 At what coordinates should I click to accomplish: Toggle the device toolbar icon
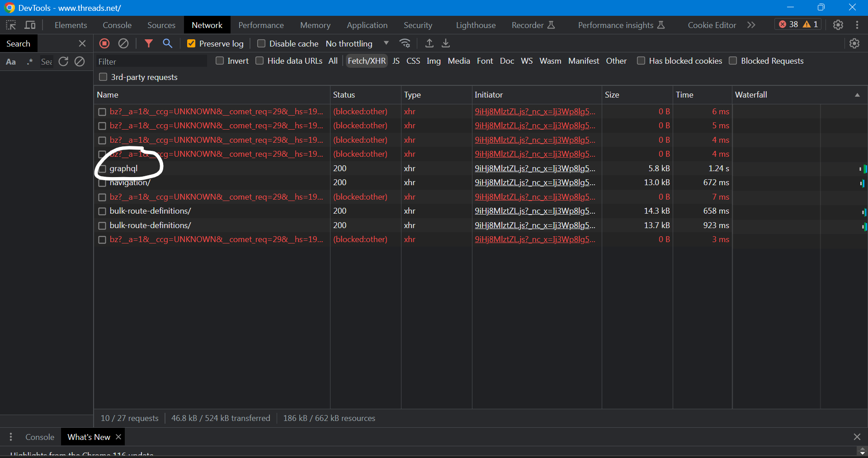tap(30, 25)
